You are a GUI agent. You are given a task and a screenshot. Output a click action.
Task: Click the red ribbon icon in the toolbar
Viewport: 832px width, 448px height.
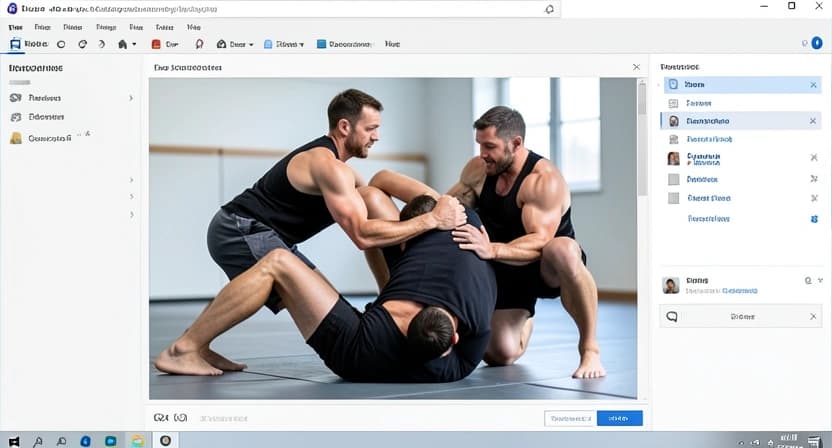pyautogui.click(x=199, y=44)
